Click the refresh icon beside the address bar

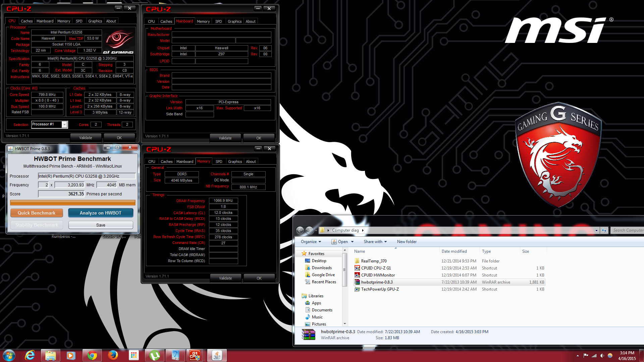[x=604, y=230]
